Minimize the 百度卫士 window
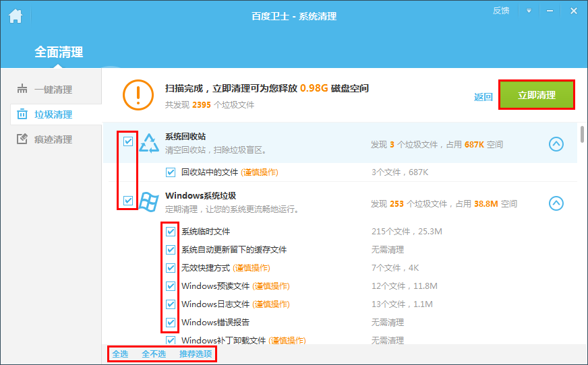Image resolution: width=588 pixels, height=365 pixels. [x=550, y=11]
